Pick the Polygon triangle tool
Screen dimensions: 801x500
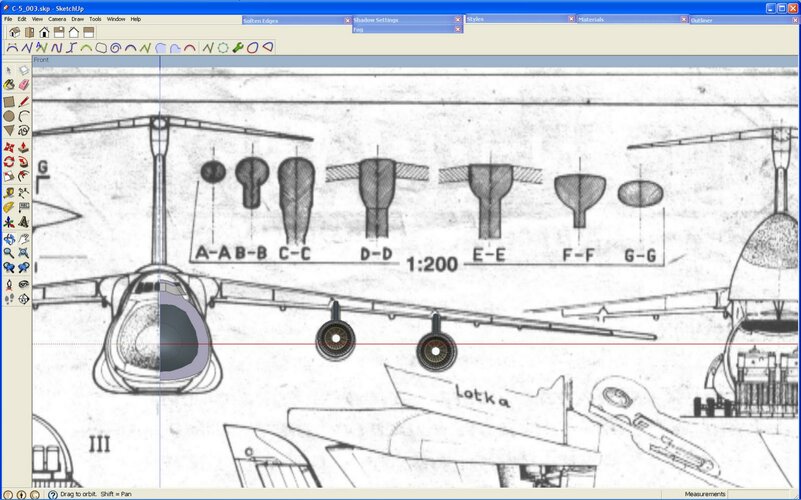[x=9, y=131]
